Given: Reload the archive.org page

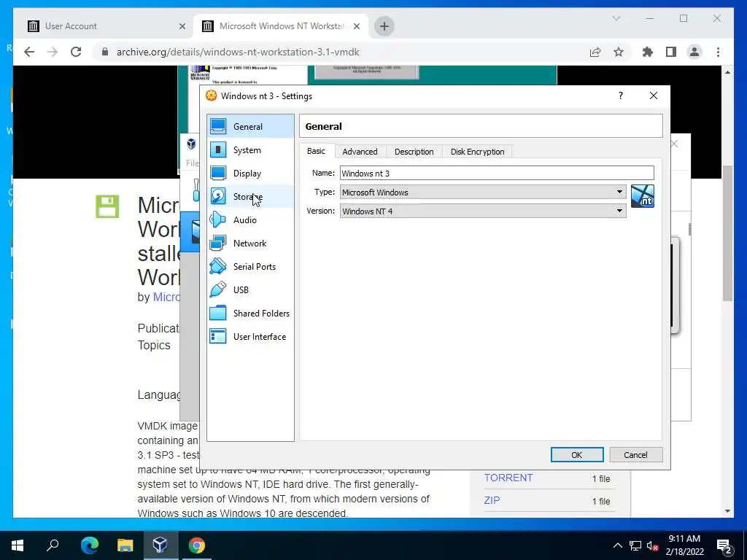Looking at the screenshot, I should (x=76, y=52).
